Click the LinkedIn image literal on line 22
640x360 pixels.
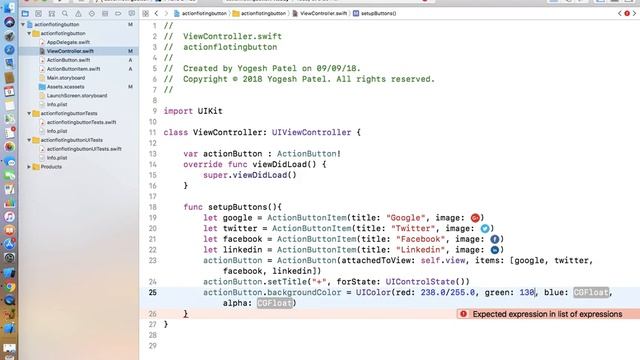494,250
